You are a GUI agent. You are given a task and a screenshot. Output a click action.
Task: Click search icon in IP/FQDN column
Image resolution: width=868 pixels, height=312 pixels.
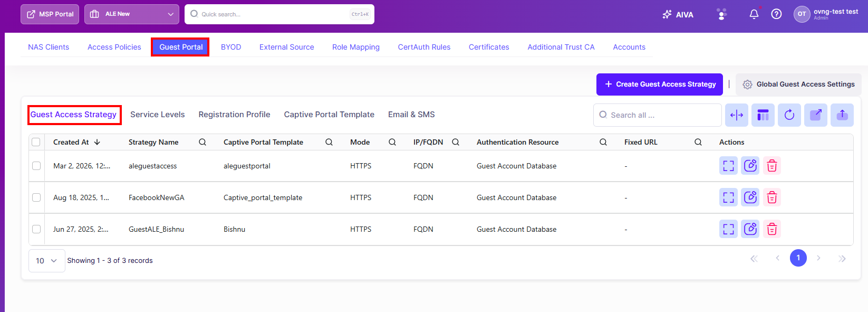click(456, 142)
